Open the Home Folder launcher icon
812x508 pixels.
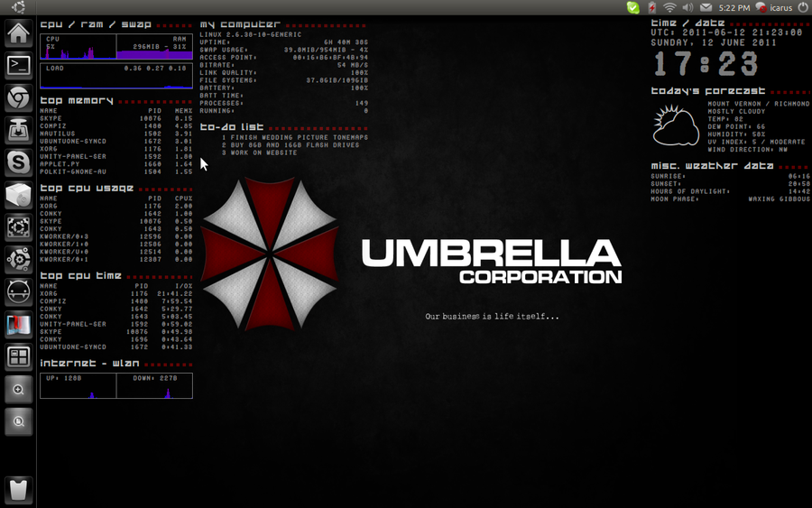click(18, 33)
